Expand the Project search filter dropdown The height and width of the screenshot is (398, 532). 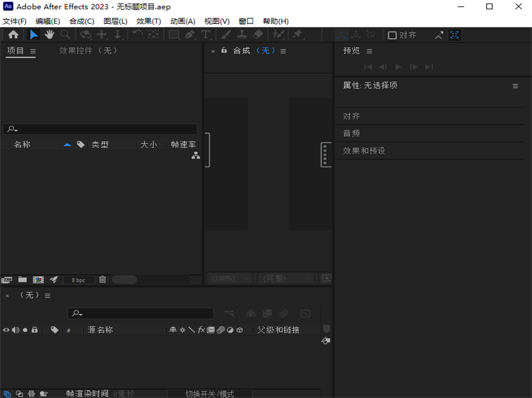click(12, 129)
